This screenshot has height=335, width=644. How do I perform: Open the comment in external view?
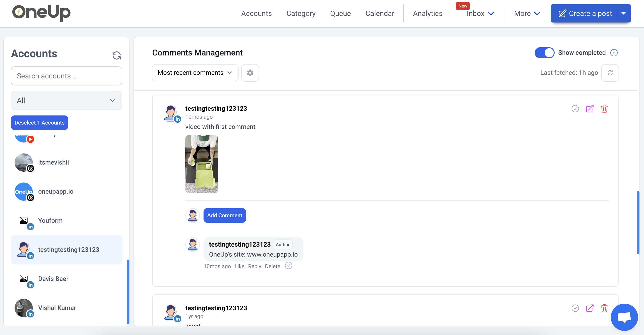click(x=590, y=109)
